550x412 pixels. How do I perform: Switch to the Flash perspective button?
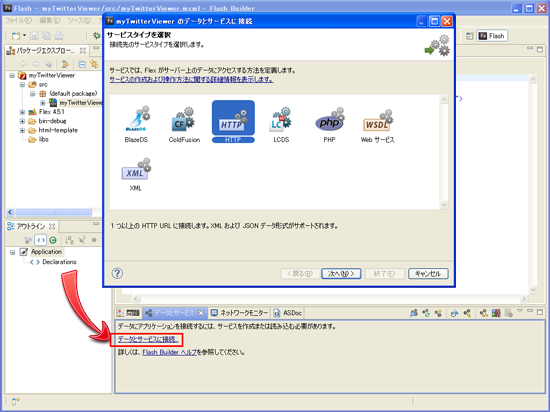[492, 36]
